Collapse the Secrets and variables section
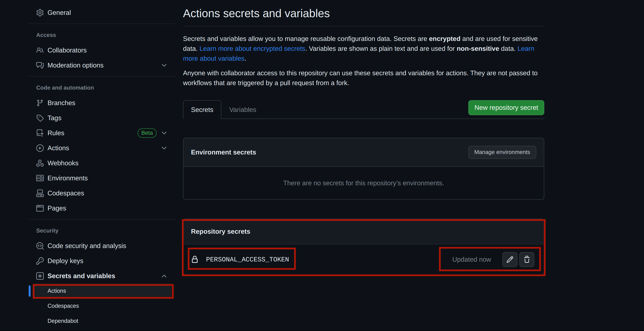This screenshot has width=644, height=331. tap(164, 276)
